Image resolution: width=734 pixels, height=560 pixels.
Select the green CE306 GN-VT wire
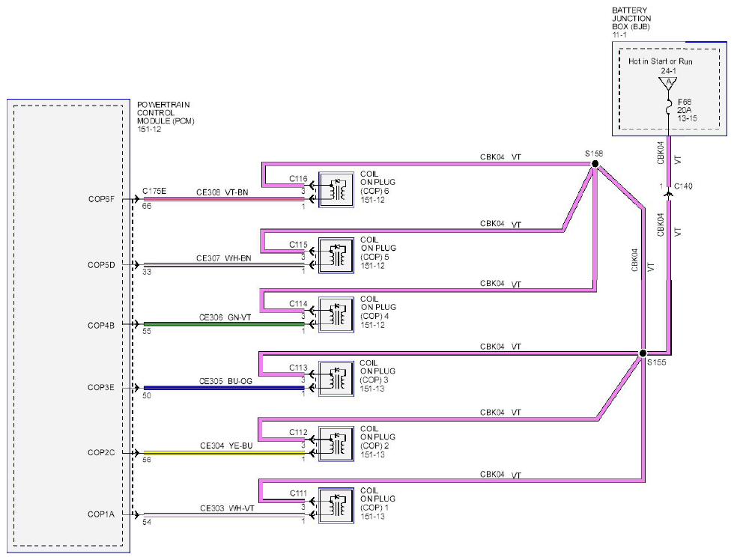coord(224,323)
